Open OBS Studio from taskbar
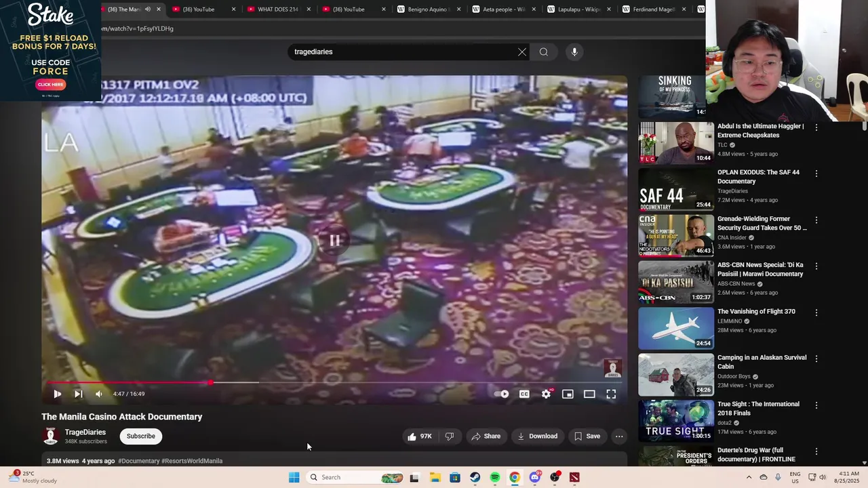868x488 pixels. 555,477
